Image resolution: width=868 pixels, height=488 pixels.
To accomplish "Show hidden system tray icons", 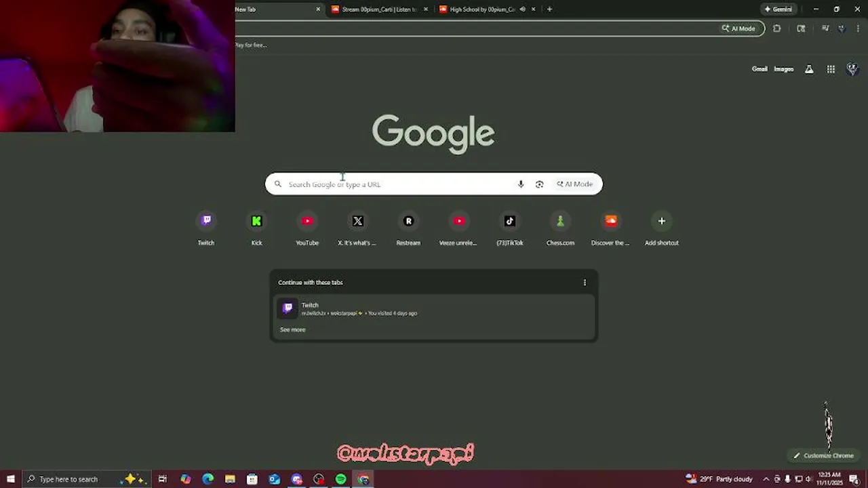I will [766, 479].
